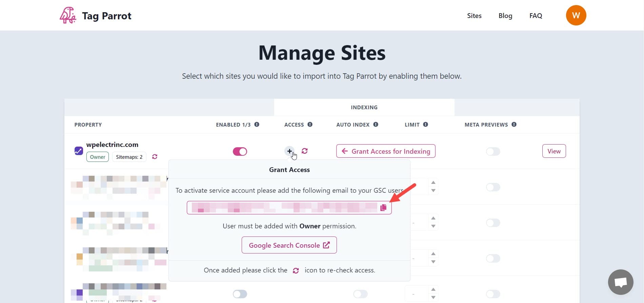
Task: Enable the last row's site toggle
Action: (x=240, y=294)
